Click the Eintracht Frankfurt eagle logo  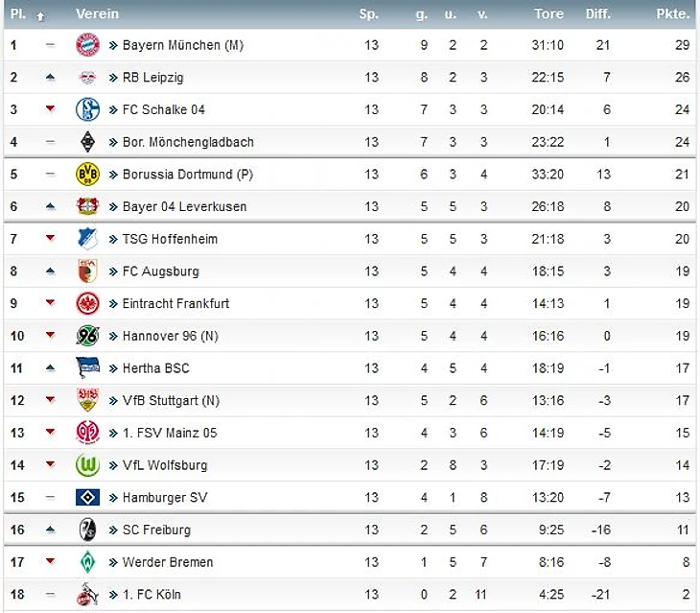click(x=87, y=303)
